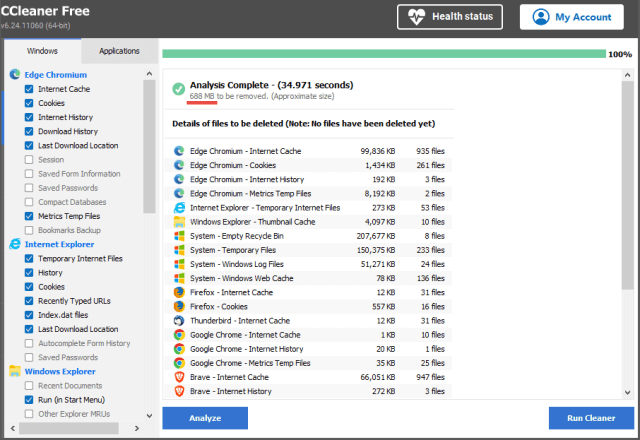Viewport: 640px width, 440px height.
Task: Uncheck the Metrics Temp Files checkbox
Action: click(x=29, y=216)
